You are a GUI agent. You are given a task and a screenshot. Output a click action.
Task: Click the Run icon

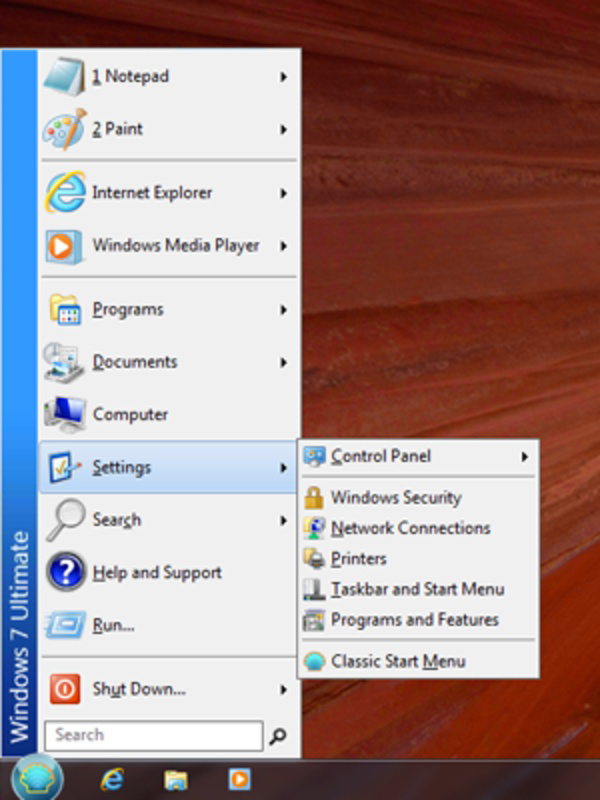(65, 625)
